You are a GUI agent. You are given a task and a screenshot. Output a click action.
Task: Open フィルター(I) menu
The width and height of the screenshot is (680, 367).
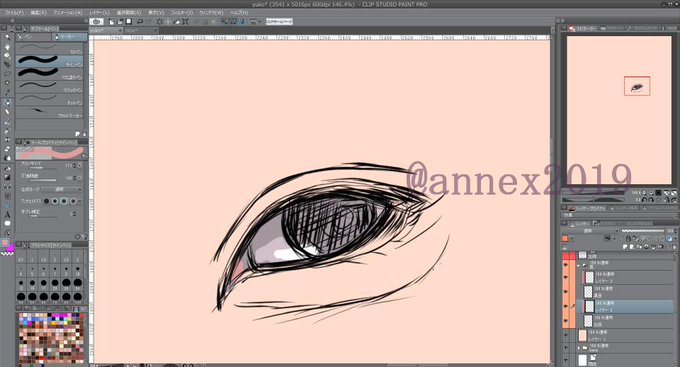tap(182, 13)
